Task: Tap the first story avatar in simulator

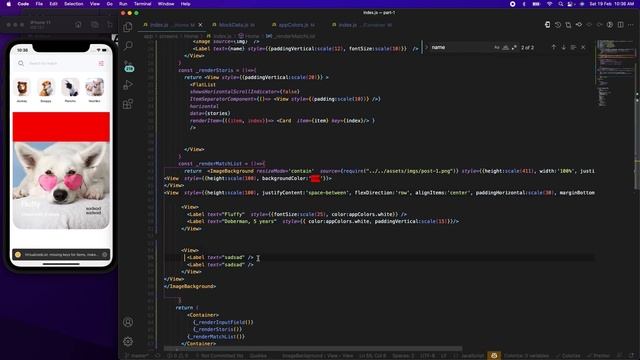Action: [x=22, y=87]
